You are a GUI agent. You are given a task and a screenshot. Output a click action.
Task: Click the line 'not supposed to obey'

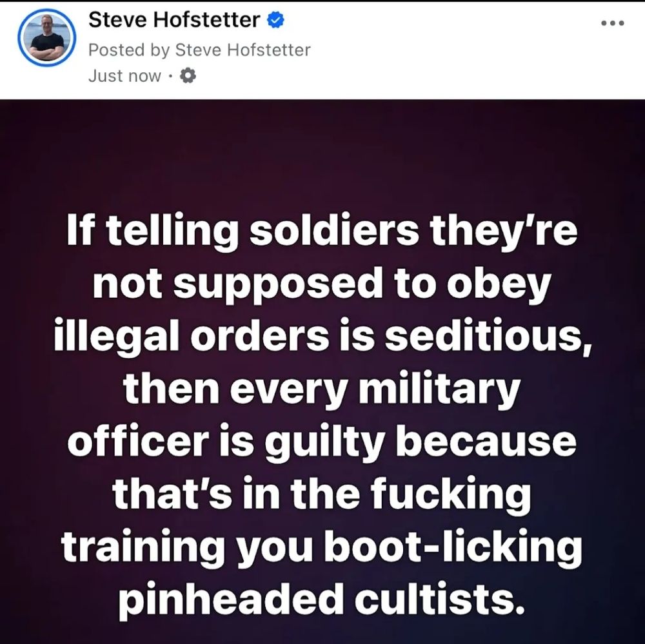pos(321,284)
